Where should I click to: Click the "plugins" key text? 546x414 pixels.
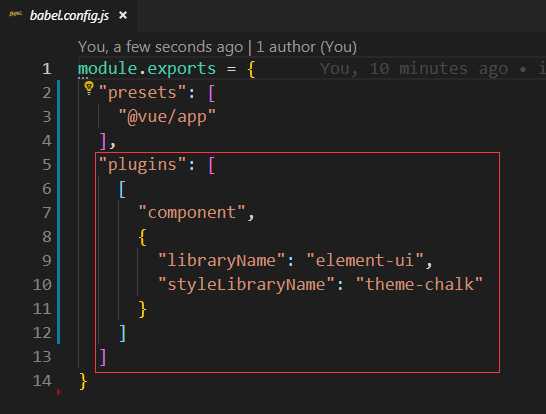(143, 165)
